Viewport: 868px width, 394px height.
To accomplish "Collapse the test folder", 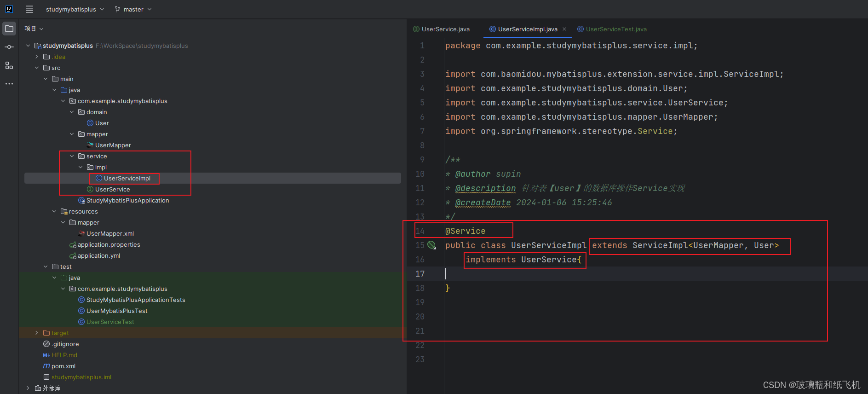I will [x=46, y=267].
